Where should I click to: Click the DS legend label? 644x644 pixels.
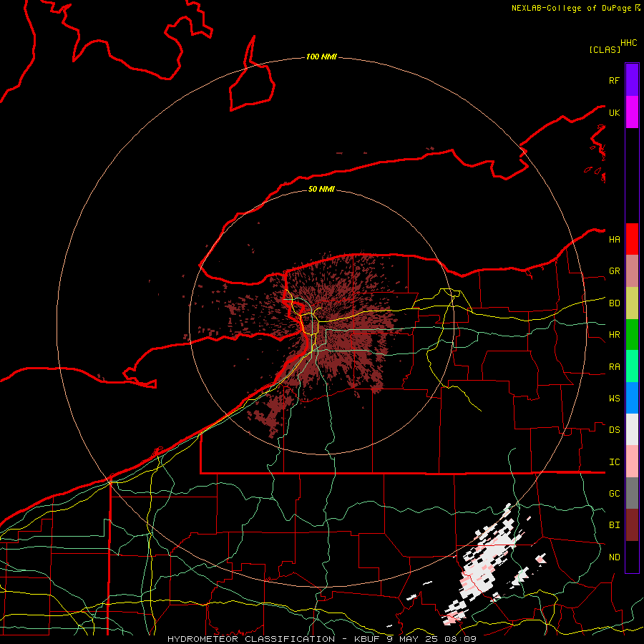tap(615, 430)
